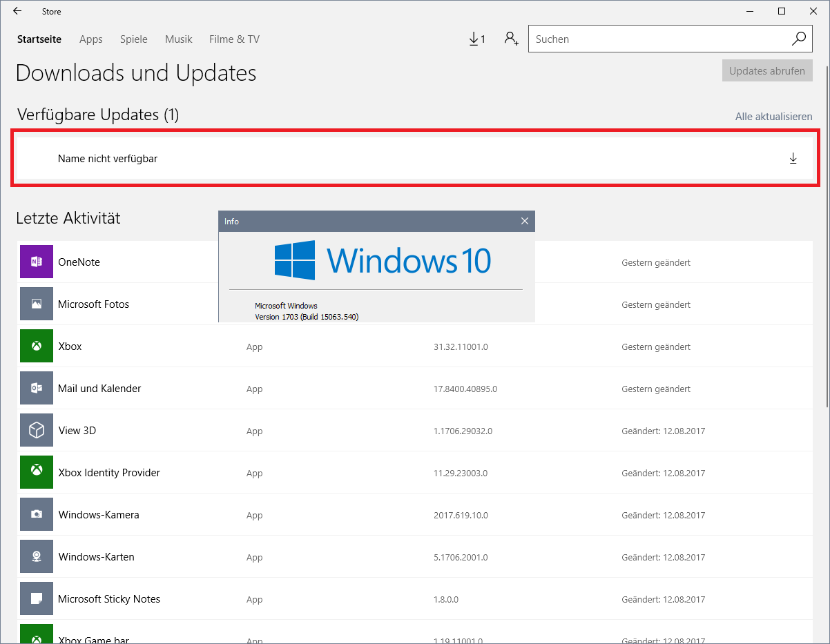Click the 'Microsoft Sticky Notes' name
Viewport: 830px width, 644px height.
109,599
